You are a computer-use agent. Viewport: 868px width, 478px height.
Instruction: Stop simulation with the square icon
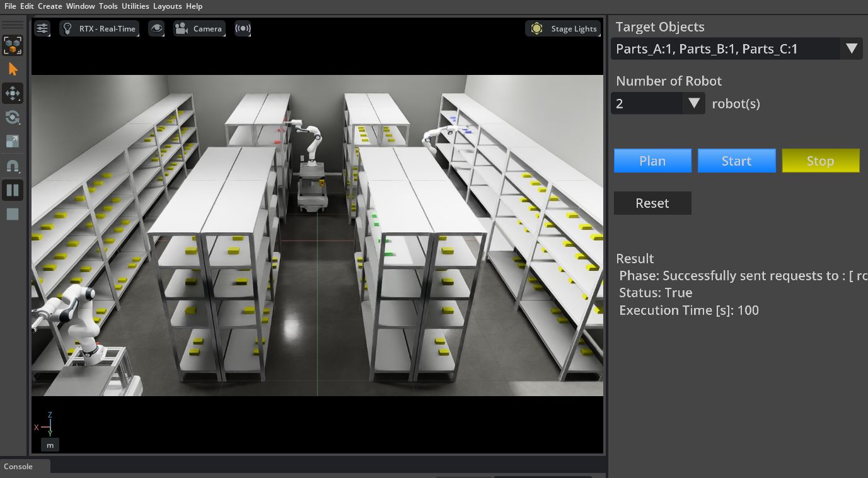[x=13, y=214]
